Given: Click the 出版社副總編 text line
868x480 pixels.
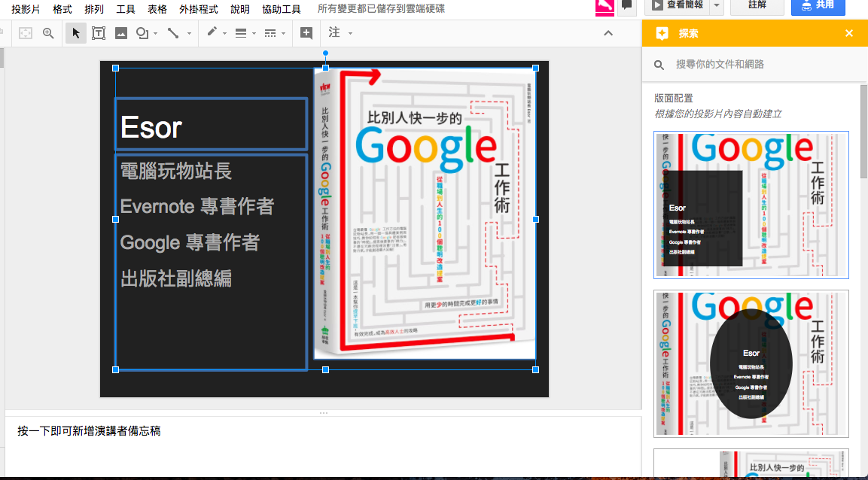Looking at the screenshot, I should coord(175,278).
